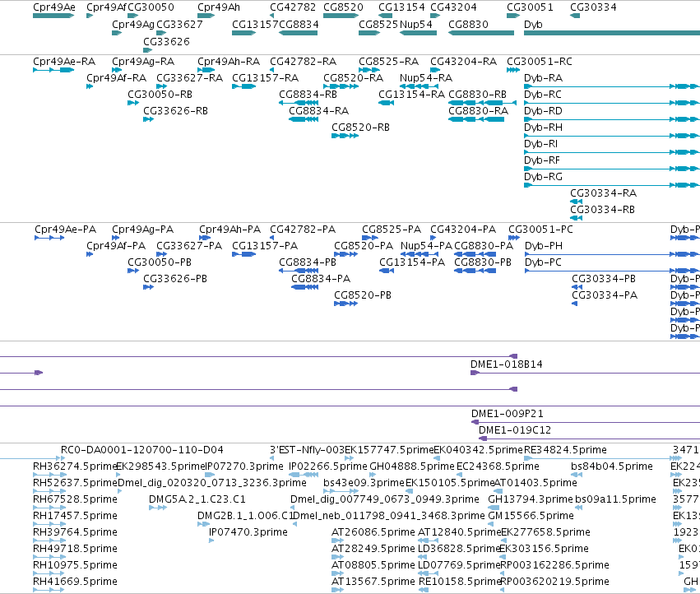The height and width of the screenshot is (594, 700).
Task: Select the Cpr49Ah gene feature label
Action: click(218, 7)
